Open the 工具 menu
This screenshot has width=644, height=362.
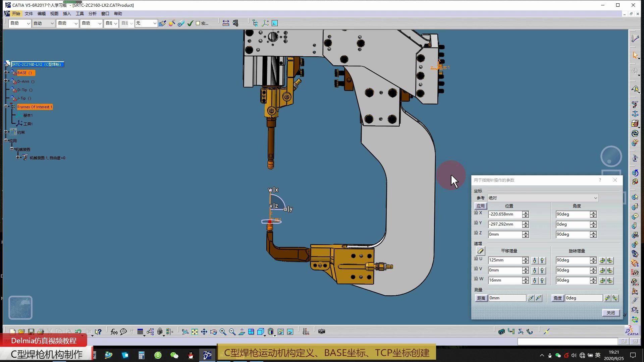79,14
